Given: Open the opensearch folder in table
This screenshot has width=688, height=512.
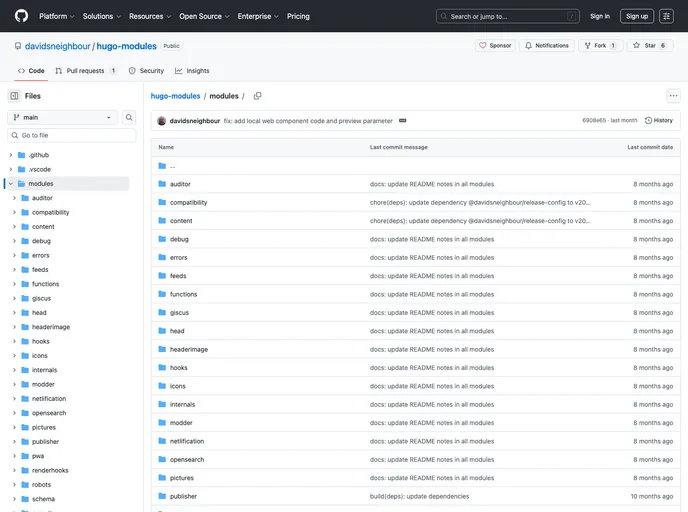Looking at the screenshot, I should point(187,459).
